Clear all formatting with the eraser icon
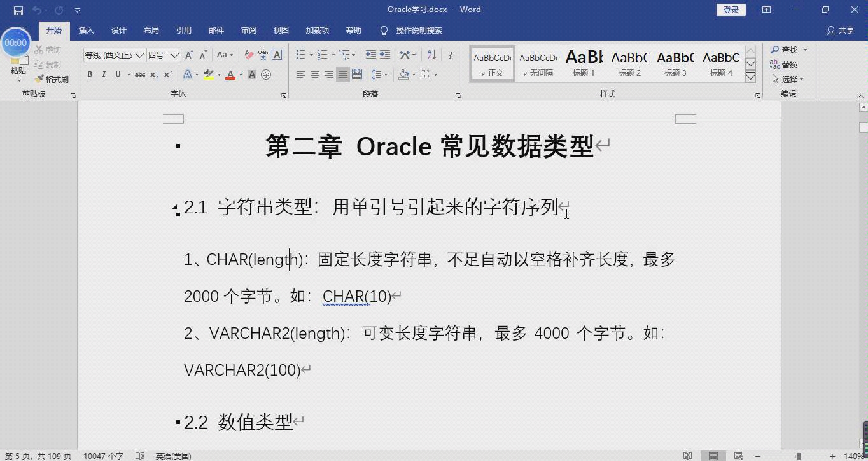 click(x=249, y=55)
